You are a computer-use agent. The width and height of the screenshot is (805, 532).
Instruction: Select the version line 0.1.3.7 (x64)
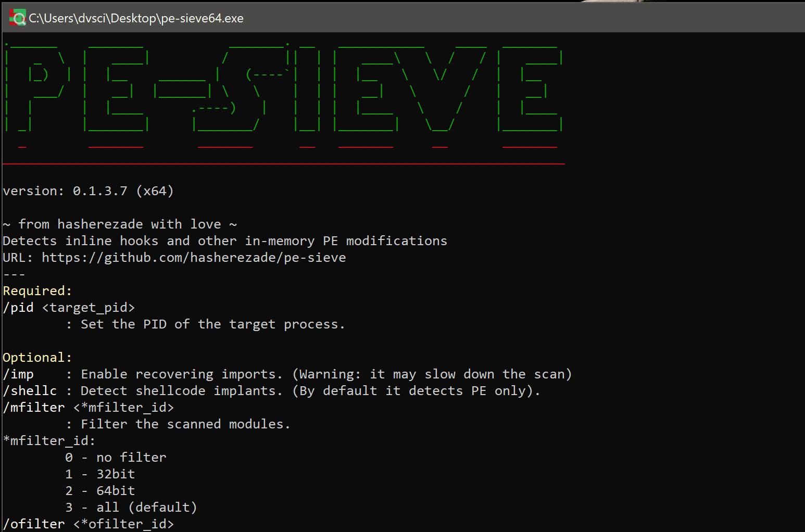click(x=88, y=191)
